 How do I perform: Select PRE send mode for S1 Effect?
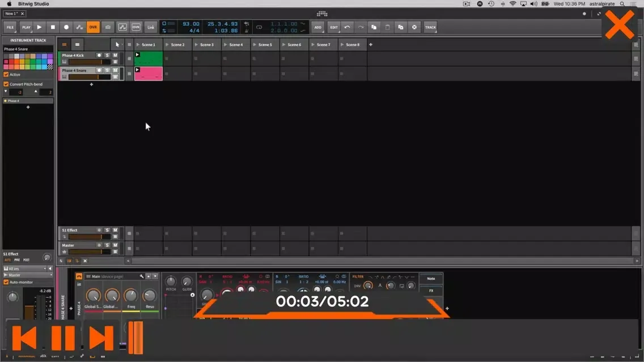tap(17, 260)
